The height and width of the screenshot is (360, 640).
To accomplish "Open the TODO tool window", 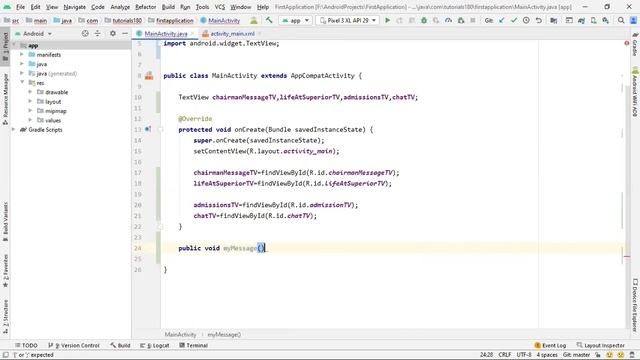I will pyautogui.click(x=26, y=345).
